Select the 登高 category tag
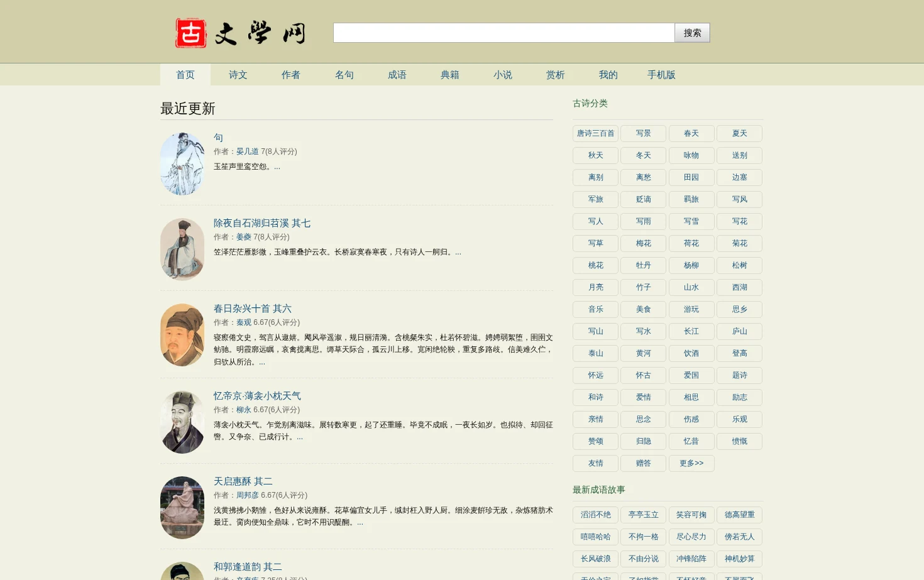The image size is (924, 580). click(x=739, y=353)
